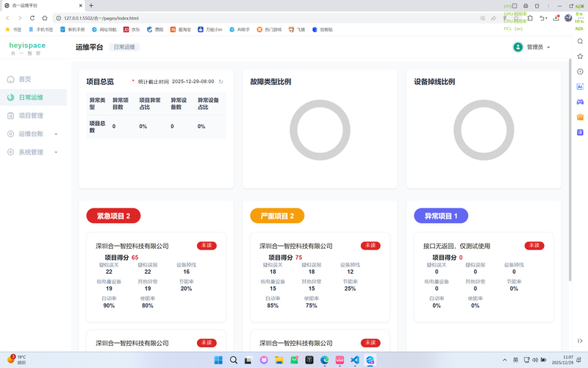Screen dimensions: 588x368
Task: Click the browser home icon
Action: click(45, 18)
